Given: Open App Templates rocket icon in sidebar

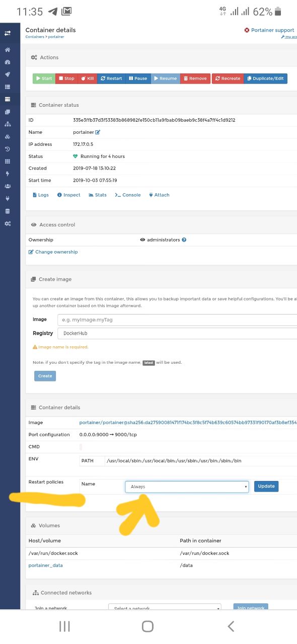Looking at the screenshot, I should (8, 74).
